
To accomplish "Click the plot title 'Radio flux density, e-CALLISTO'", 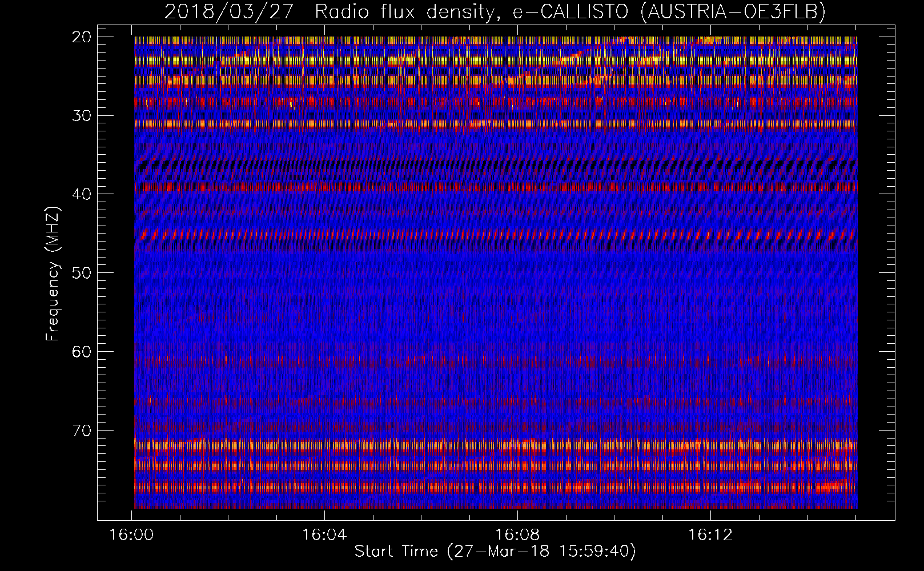I will pos(471,11).
